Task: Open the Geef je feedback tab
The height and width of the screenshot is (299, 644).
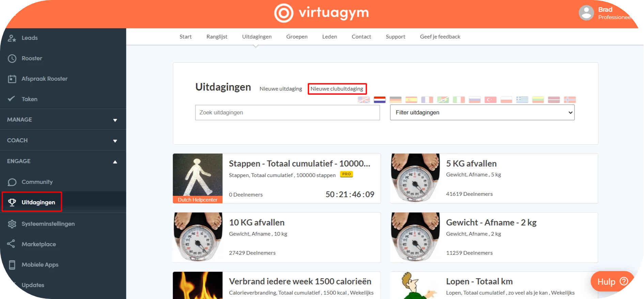Action: (x=440, y=37)
